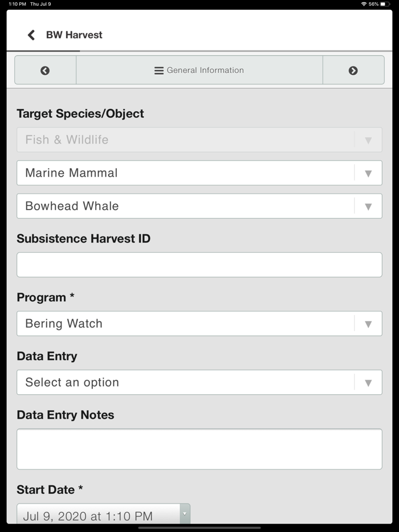This screenshot has width=399, height=532.
Task: Tap the battery indicator in status bar
Action: [x=385, y=4]
